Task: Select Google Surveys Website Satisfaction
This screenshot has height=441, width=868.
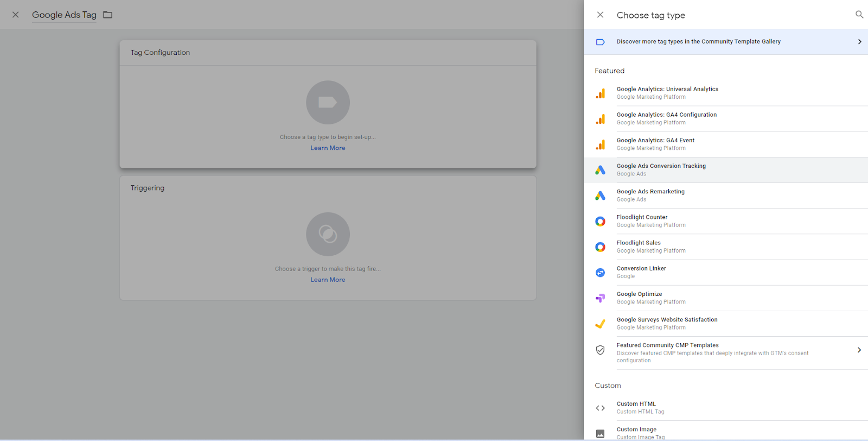Action: 726,323
